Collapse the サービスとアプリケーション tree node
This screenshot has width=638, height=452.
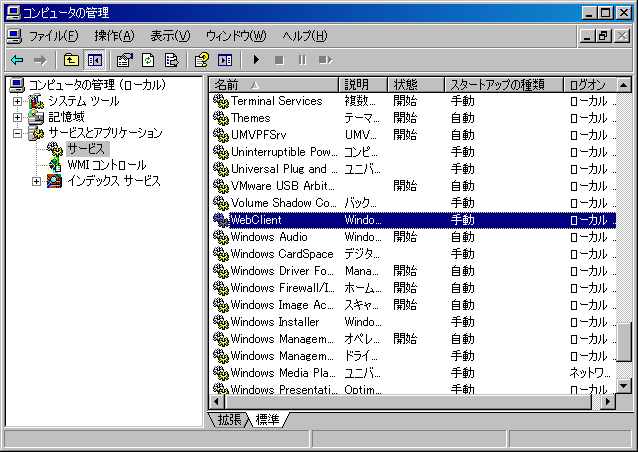(x=17, y=133)
